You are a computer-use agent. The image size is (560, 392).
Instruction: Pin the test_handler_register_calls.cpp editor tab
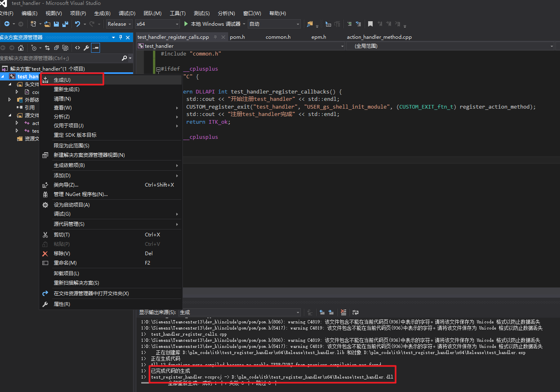coord(215,37)
